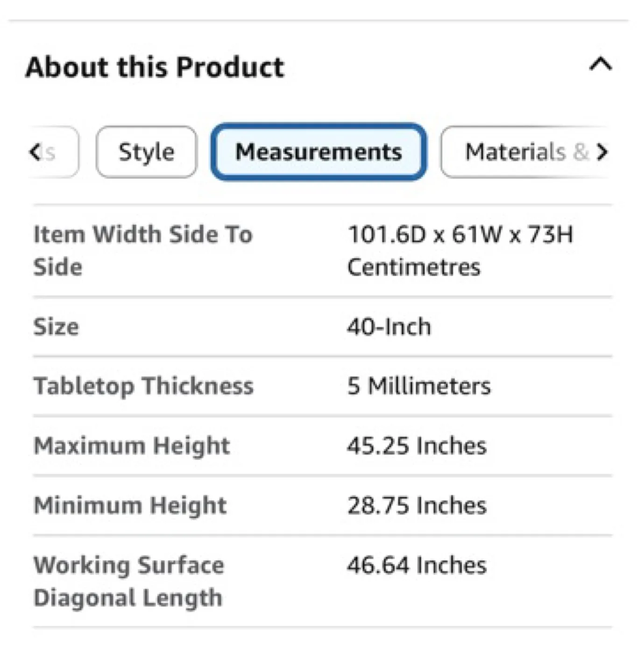Click the Tabletop Thickness label
Screen dimensions: 637x672
point(143,386)
